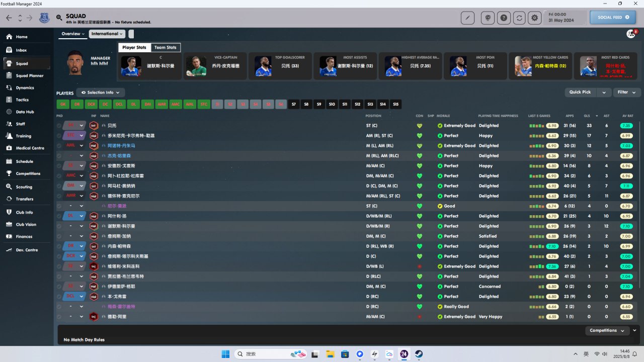644x362 pixels.
Task: Open the TOP GOALSCORER card for 贝托
Action: pos(281,66)
